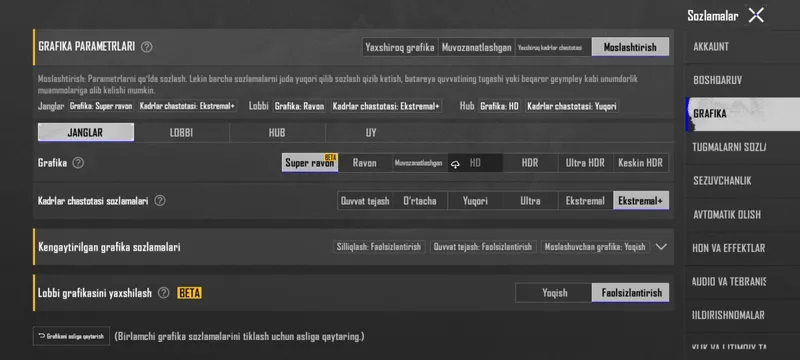Set frame rate to Ekstremal
The image size is (800, 360).
point(585,200)
